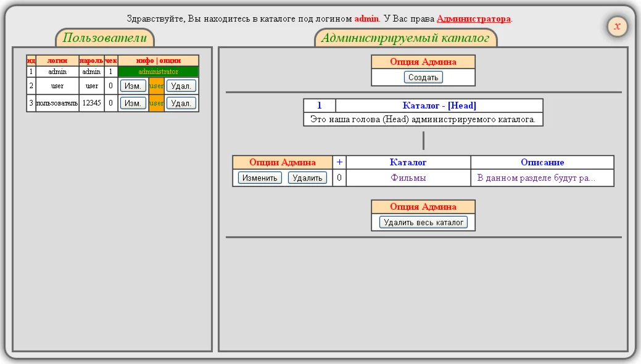641x364 pixels.
Task: Click Удал. button for user row 2
Action: [181, 86]
